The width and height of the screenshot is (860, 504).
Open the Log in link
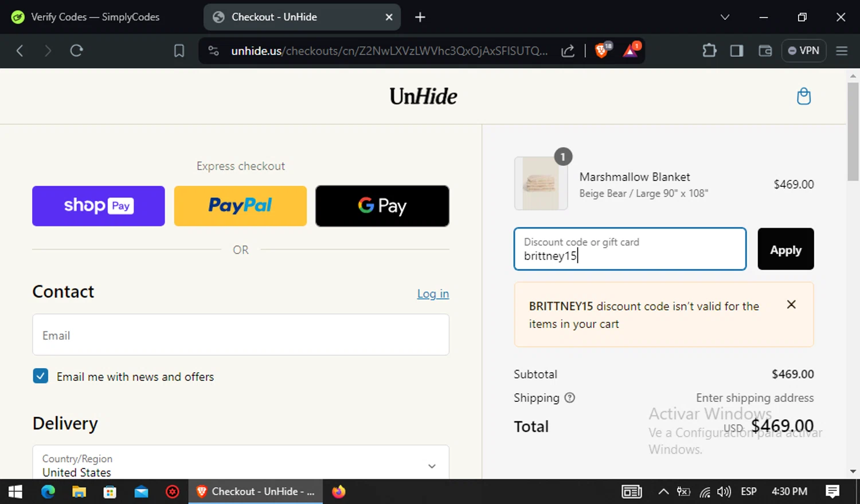433,294
